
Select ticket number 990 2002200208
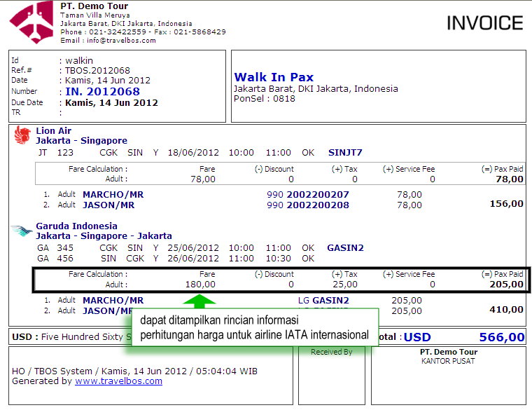point(308,205)
